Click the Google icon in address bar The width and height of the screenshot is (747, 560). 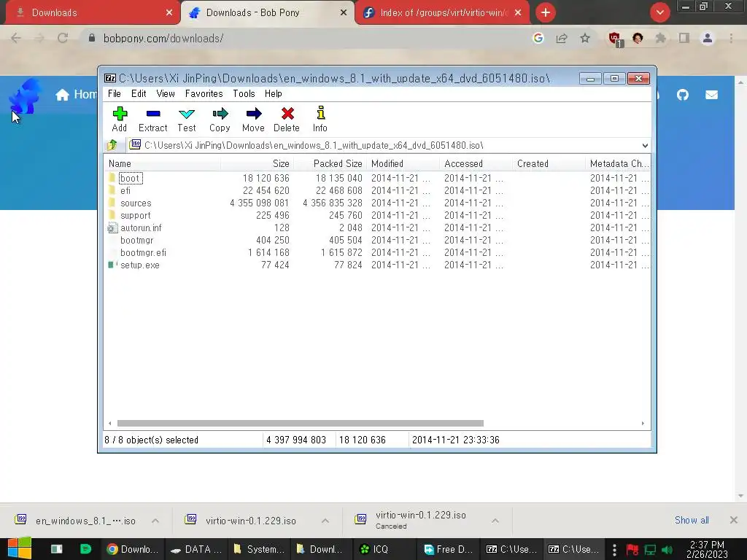(x=538, y=38)
